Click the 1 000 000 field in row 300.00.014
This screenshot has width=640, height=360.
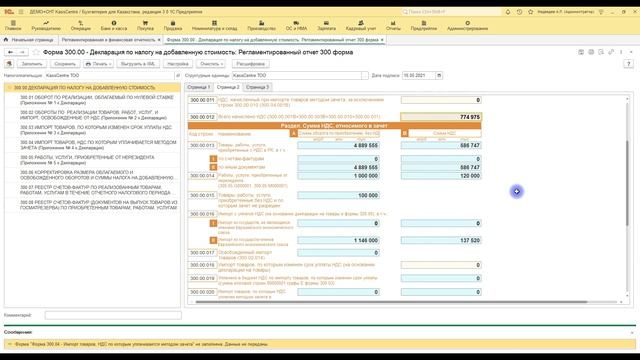click(338, 176)
